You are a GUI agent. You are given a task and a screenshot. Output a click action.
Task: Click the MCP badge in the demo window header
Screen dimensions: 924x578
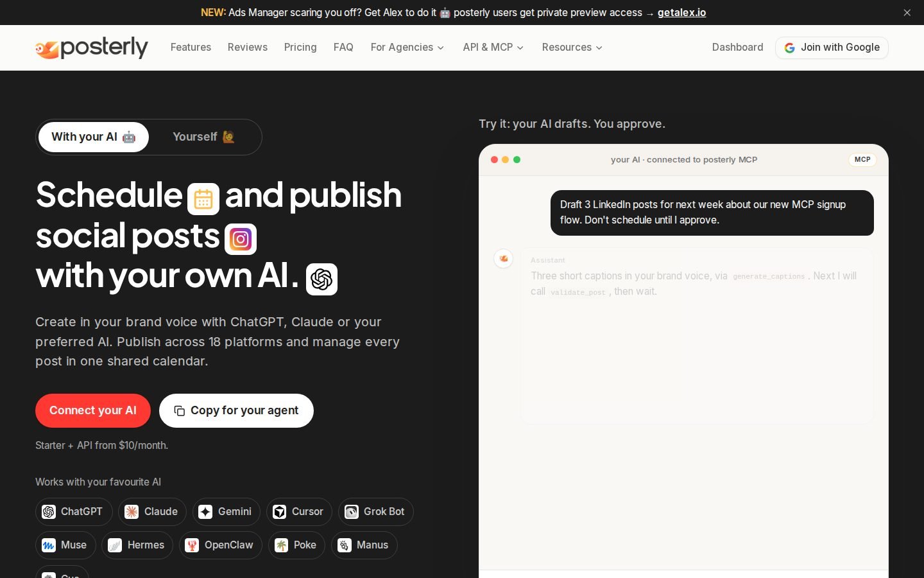862,160
